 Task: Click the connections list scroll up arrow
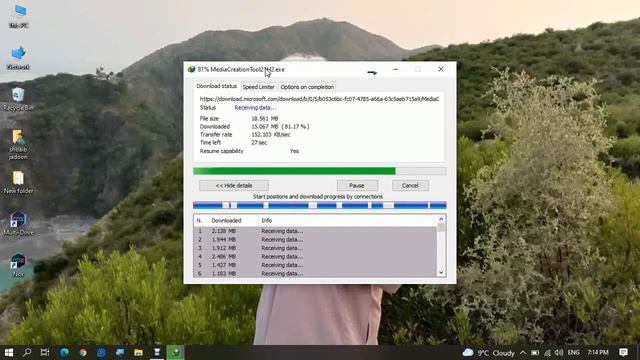(x=441, y=220)
